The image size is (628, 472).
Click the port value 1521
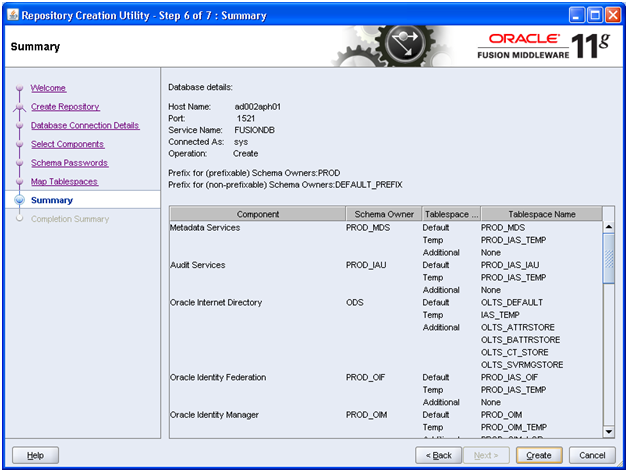pos(246,118)
